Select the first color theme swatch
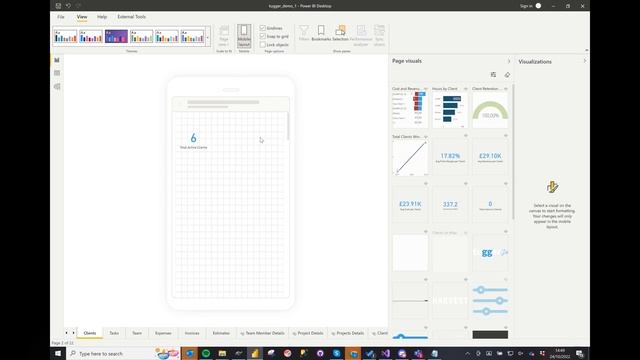 click(65, 37)
